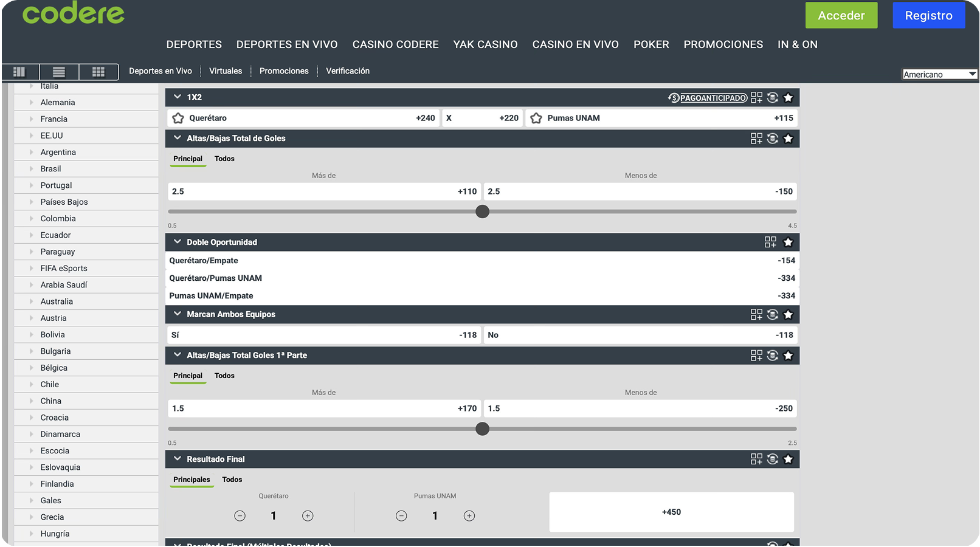
Task: Switch to Todos tab in Altas/Bajas Total de Goles
Action: coord(224,159)
